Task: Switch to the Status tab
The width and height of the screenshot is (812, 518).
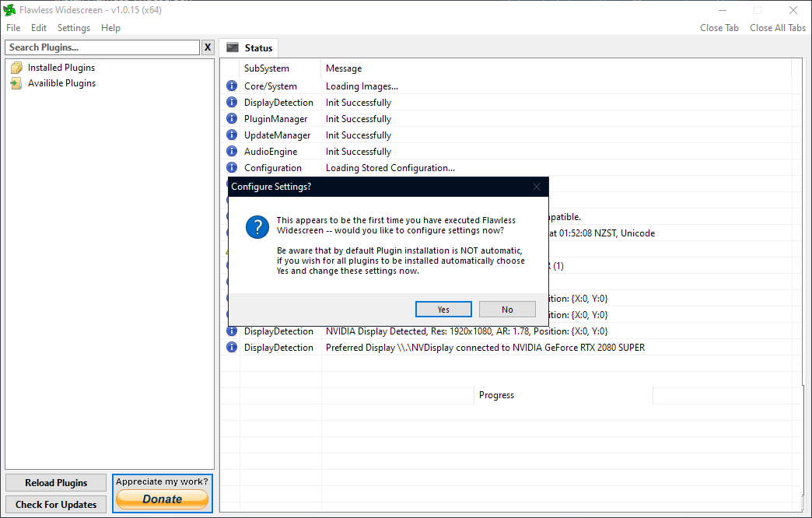Action: 249,48
